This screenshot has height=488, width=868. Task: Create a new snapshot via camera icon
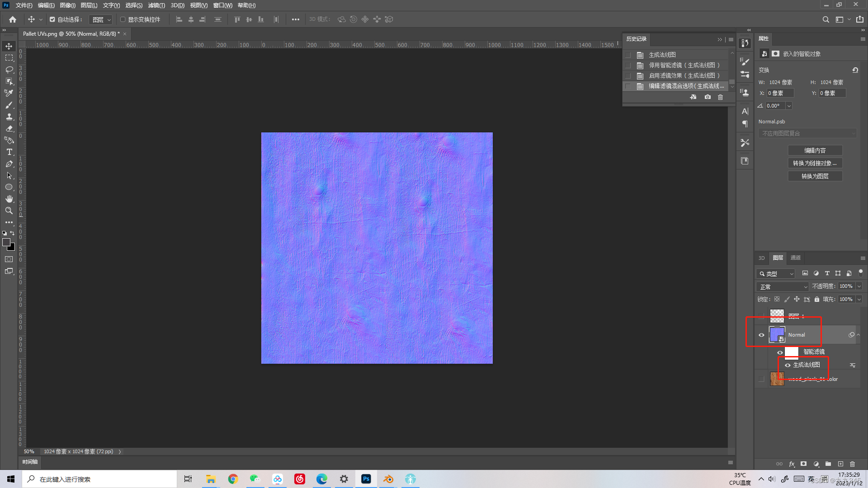point(708,97)
